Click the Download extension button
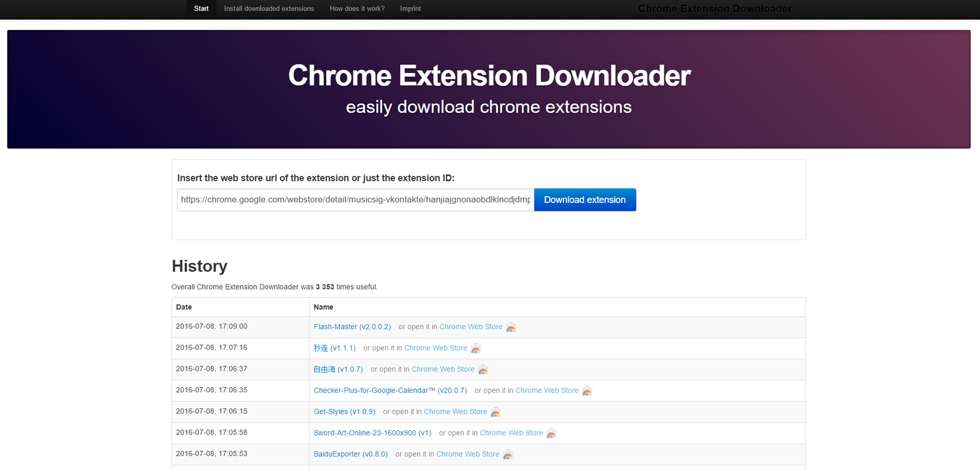Screen dimensions: 980x470 (x=585, y=200)
